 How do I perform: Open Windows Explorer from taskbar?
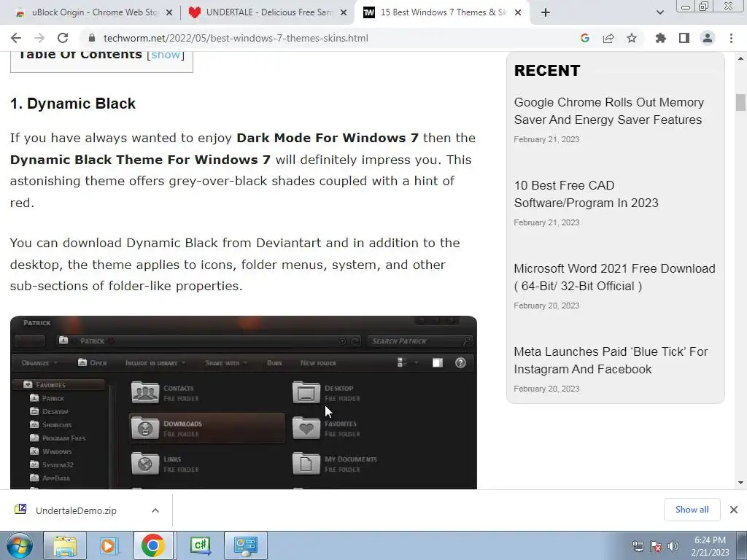point(65,545)
